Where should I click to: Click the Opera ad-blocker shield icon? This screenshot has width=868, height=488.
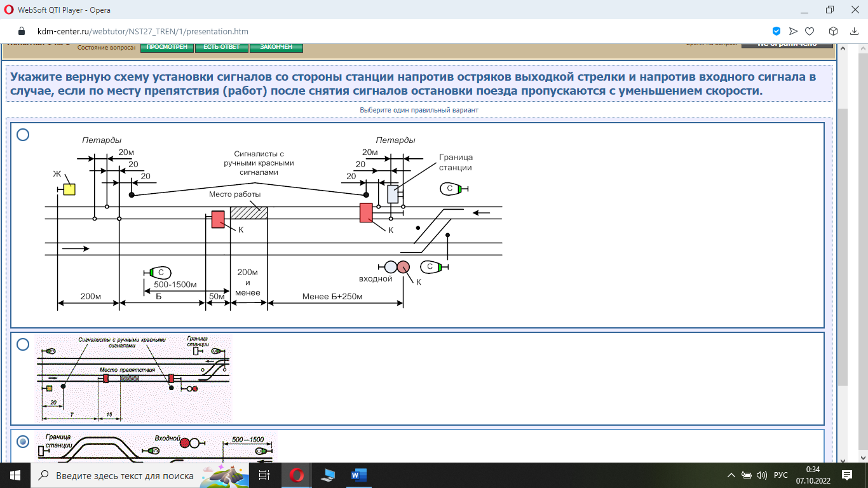776,31
